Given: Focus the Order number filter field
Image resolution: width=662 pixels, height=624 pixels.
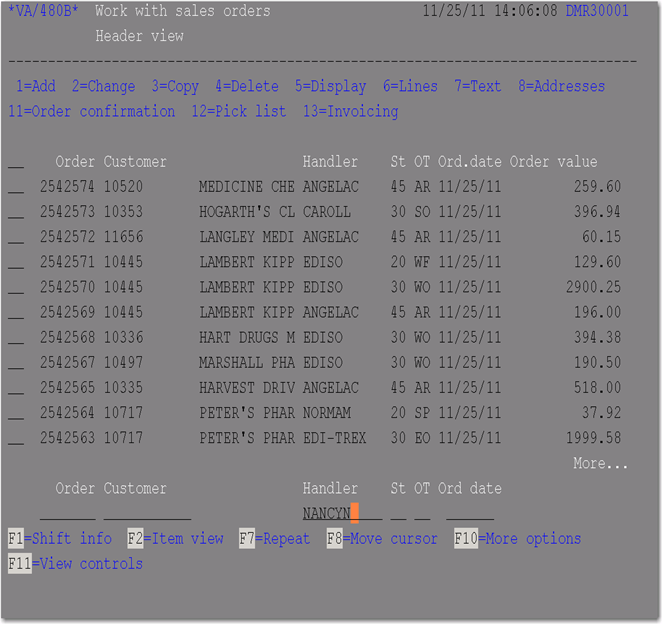Looking at the screenshot, I should tap(68, 513).
